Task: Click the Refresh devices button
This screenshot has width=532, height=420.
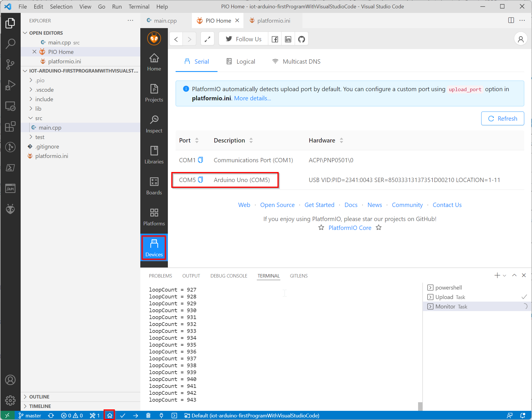Action: point(502,118)
